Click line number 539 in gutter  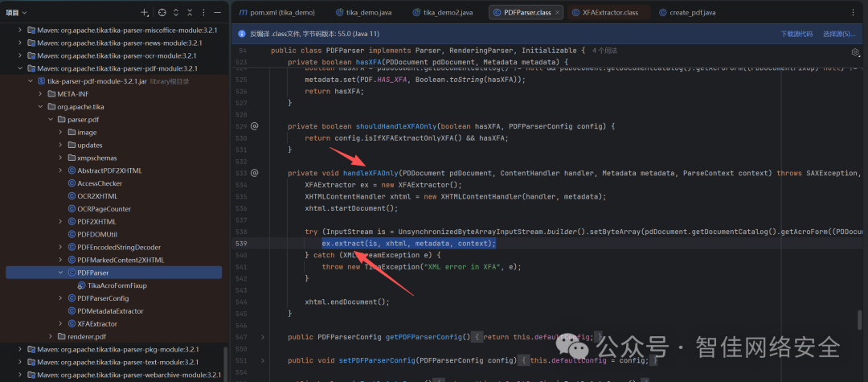tap(241, 244)
